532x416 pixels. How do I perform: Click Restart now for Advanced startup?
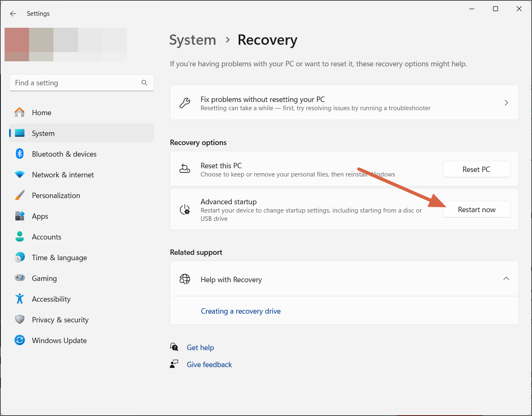(x=476, y=209)
